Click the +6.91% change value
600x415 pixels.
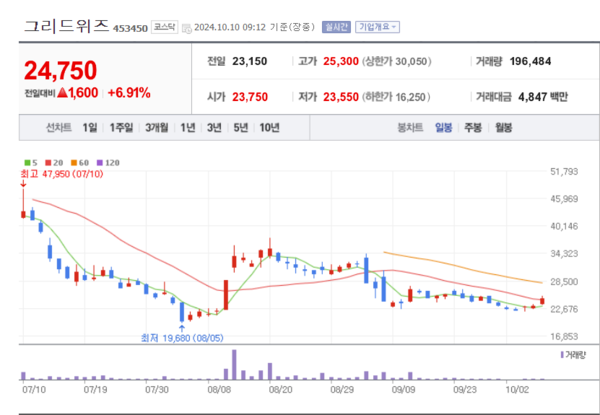coord(129,93)
